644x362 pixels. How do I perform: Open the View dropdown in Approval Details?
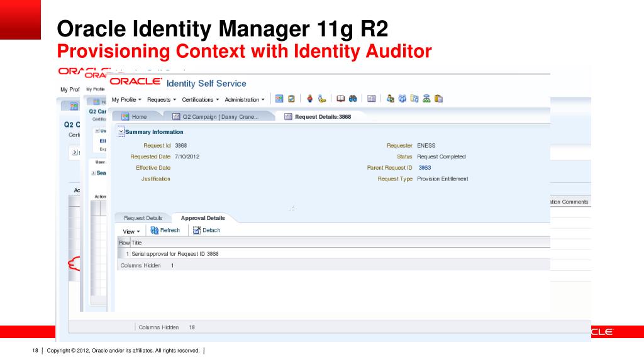[x=131, y=231]
